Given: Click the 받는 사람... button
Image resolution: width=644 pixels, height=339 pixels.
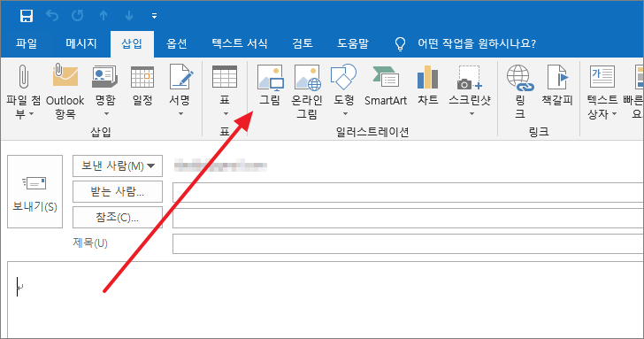Looking at the screenshot, I should pos(118,191).
